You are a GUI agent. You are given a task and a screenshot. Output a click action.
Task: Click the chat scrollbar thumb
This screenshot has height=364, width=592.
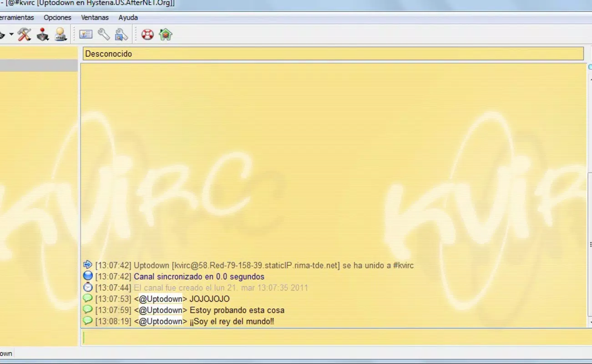(x=590, y=245)
